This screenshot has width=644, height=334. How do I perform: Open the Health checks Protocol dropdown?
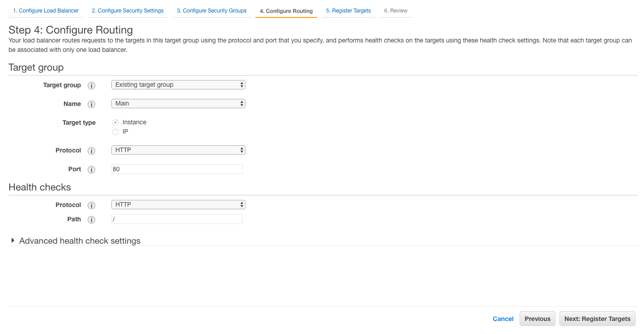click(178, 204)
